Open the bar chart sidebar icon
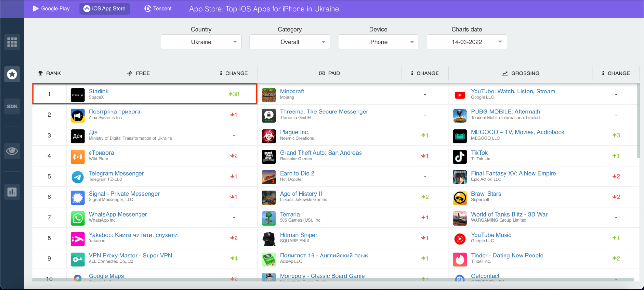Screen dimensions: 644x290 pyautogui.click(x=12, y=192)
